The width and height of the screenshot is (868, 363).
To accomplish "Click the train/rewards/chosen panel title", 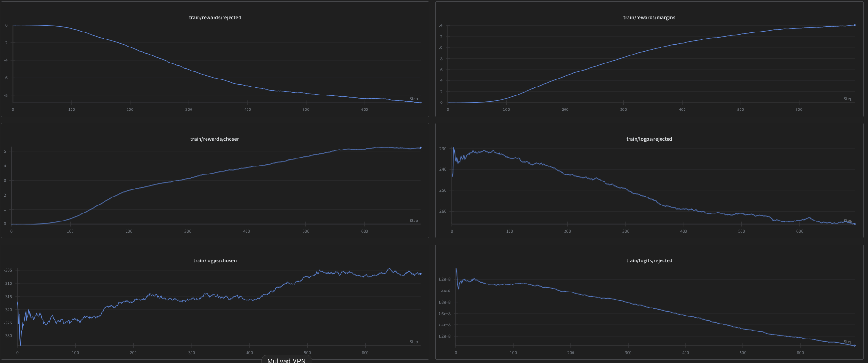I will coord(215,139).
